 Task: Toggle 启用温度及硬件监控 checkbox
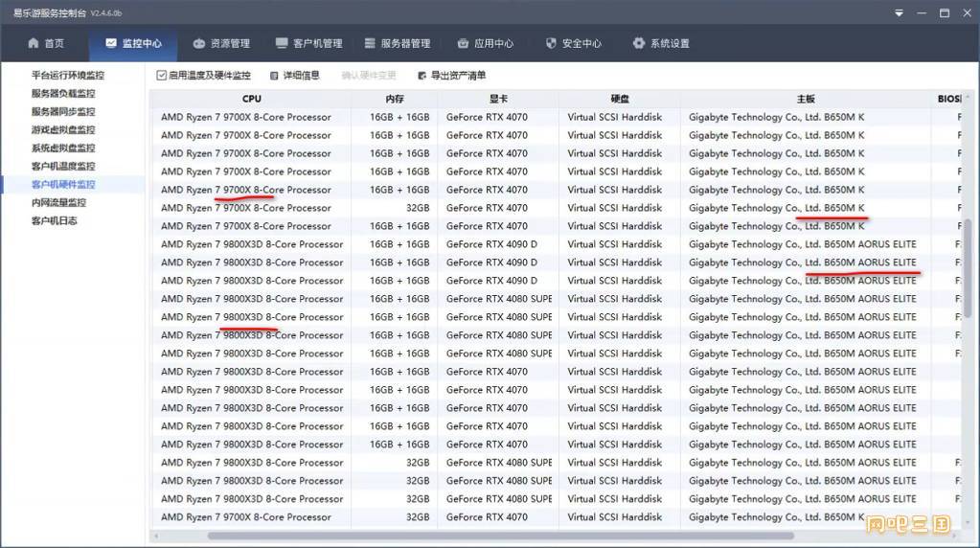click(161, 75)
